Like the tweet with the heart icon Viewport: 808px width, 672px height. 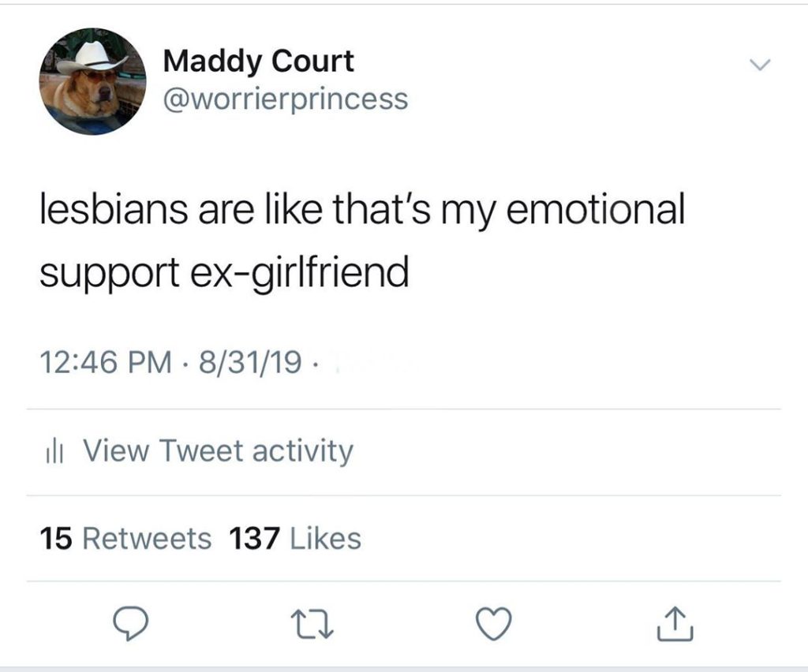[494, 625]
